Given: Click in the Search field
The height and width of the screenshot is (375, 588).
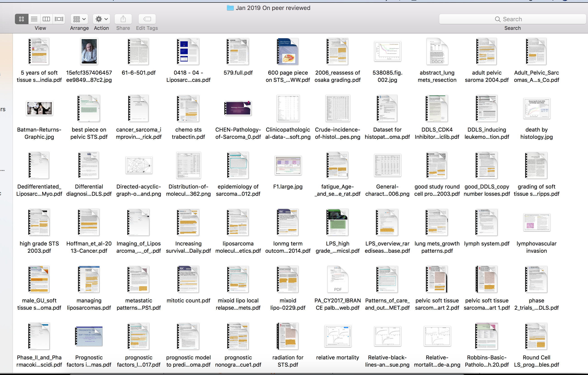Looking at the screenshot, I should [x=512, y=19].
